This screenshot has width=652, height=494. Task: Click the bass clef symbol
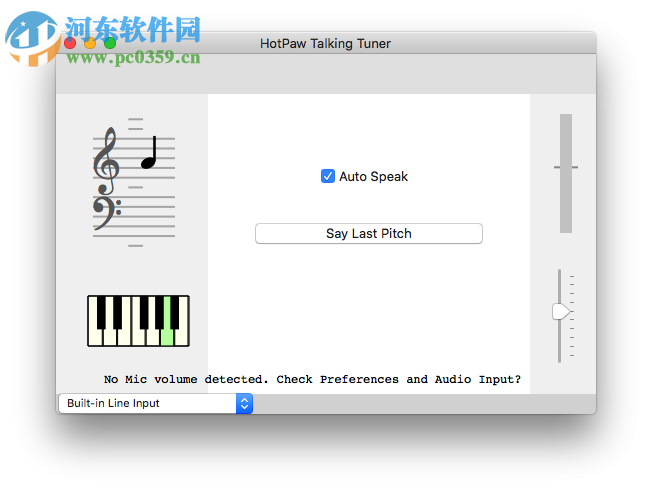(x=106, y=213)
